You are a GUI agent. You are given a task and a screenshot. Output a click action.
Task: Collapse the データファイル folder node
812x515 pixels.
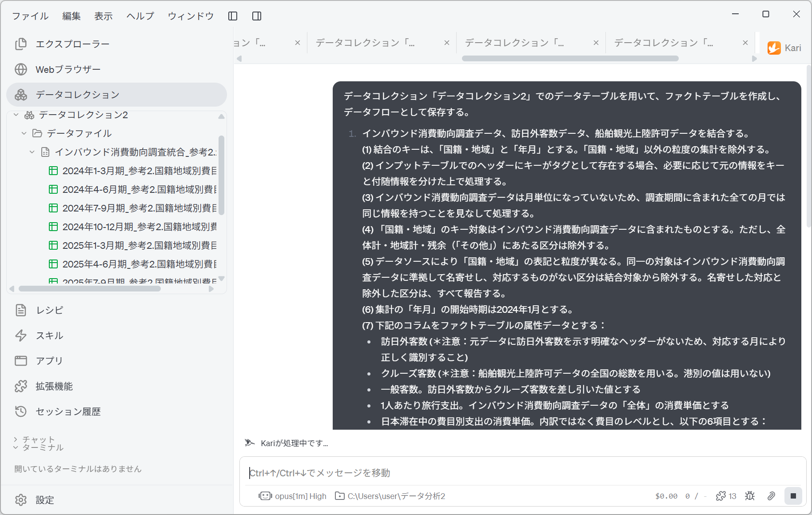point(24,133)
